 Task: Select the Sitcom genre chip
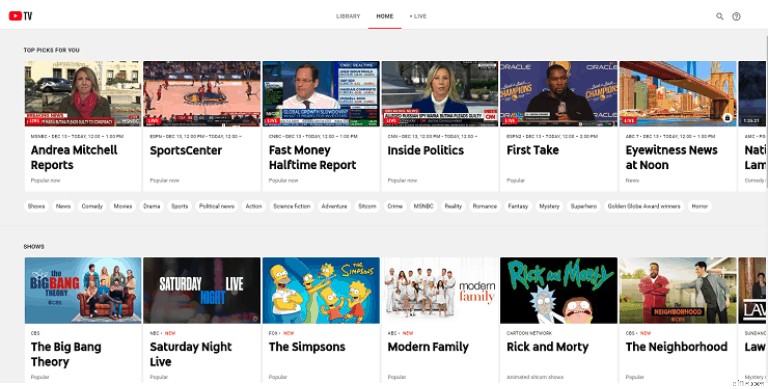368,206
